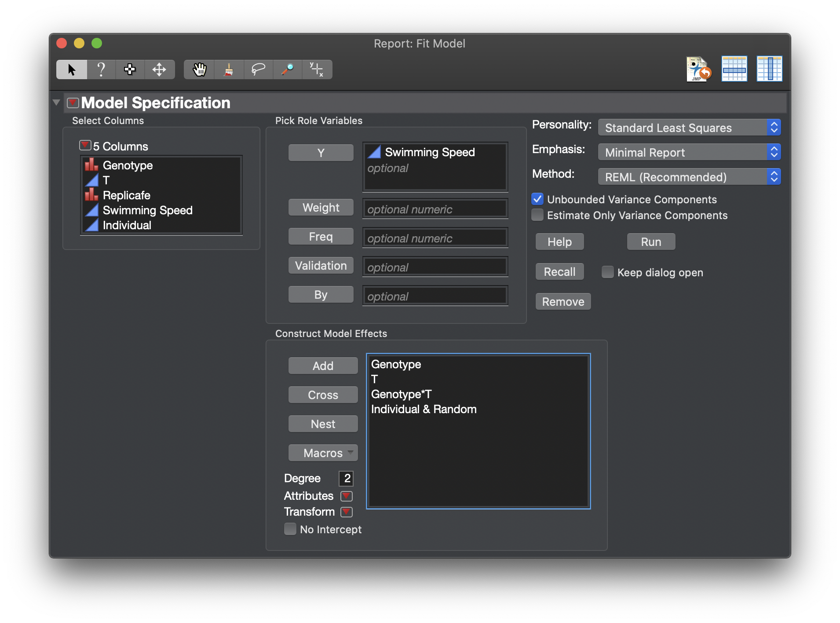Select the magnifier zoom tool
The height and width of the screenshot is (623, 840).
click(x=288, y=69)
